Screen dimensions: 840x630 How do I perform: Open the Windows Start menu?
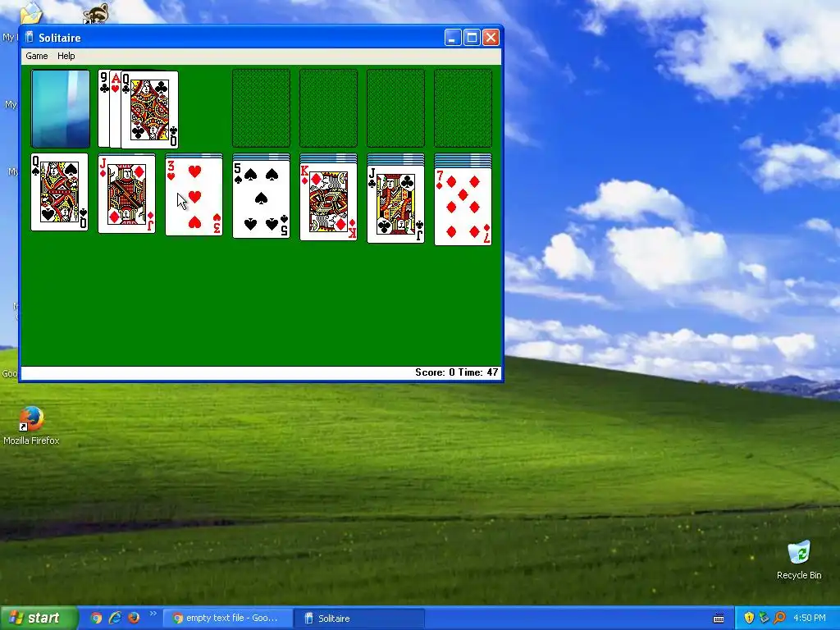pyautogui.click(x=39, y=618)
